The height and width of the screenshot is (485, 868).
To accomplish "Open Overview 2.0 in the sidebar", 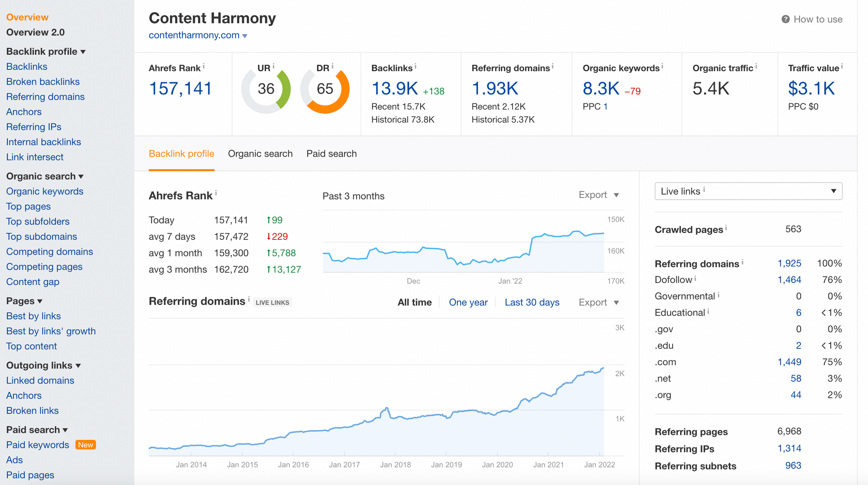I will (35, 33).
